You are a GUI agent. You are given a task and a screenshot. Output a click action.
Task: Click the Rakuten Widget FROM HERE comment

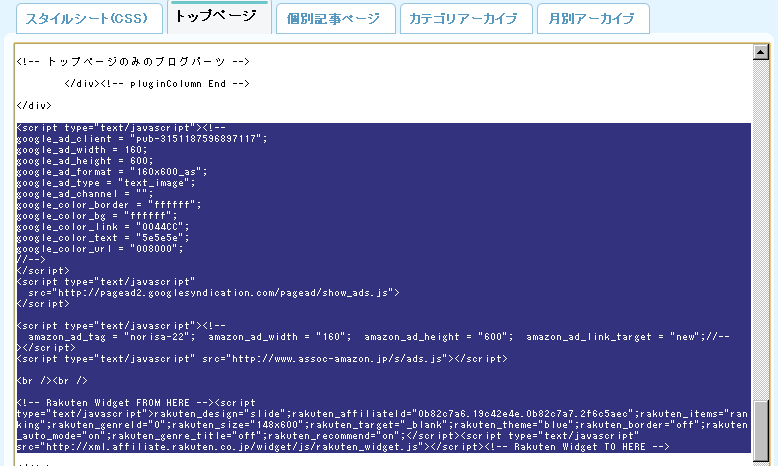[x=115, y=402]
